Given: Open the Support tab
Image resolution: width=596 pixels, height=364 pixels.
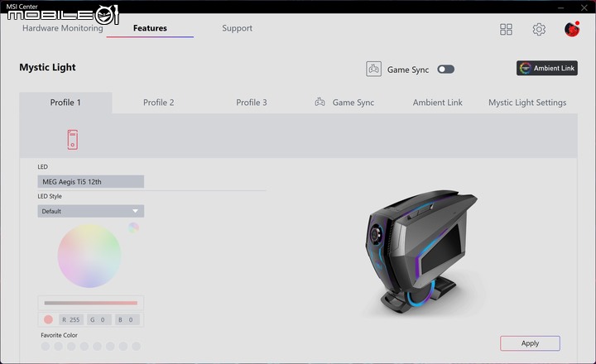Looking at the screenshot, I should [x=238, y=28].
